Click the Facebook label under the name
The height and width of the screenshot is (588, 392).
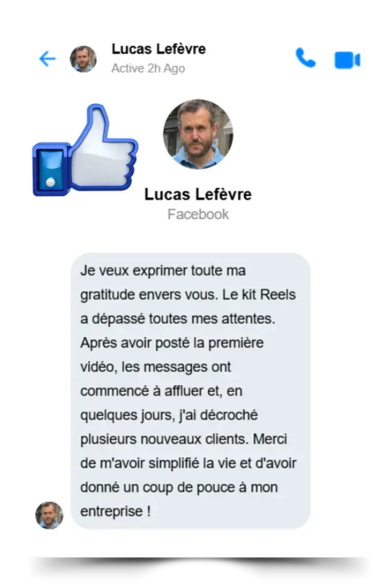pyautogui.click(x=198, y=214)
